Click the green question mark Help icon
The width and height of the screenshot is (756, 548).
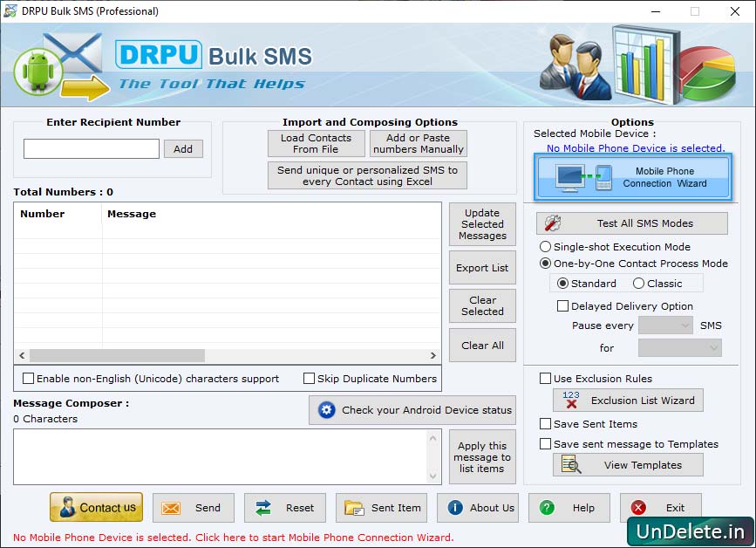pyautogui.click(x=547, y=508)
